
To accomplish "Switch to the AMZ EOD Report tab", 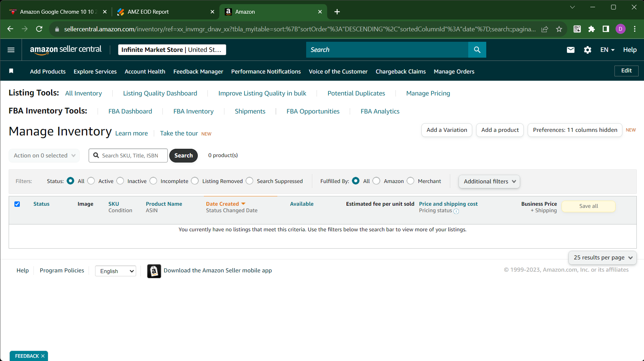I will point(166,12).
